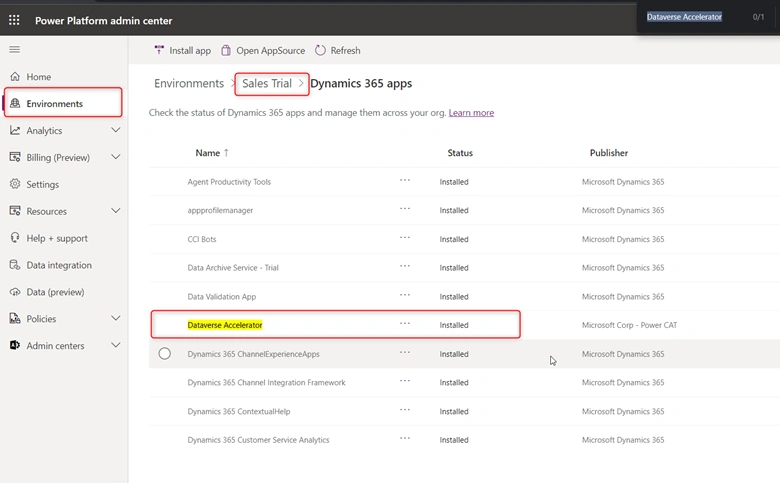Select the CCI Bots app name
This screenshot has height=483, width=780.
[202, 239]
